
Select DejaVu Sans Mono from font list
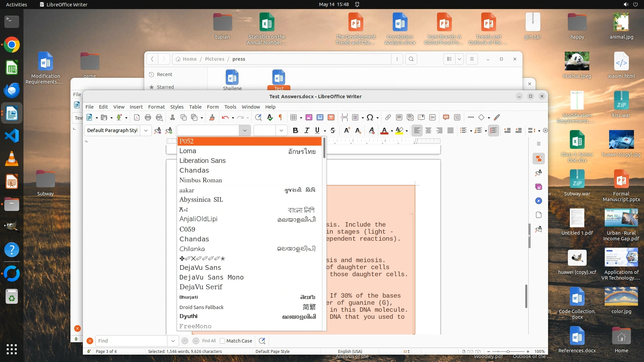[211, 277]
